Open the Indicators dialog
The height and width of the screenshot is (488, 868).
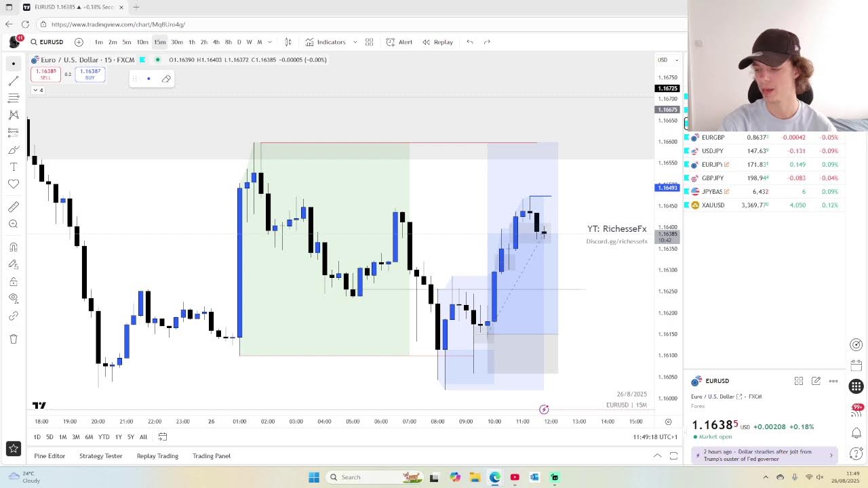tap(325, 42)
